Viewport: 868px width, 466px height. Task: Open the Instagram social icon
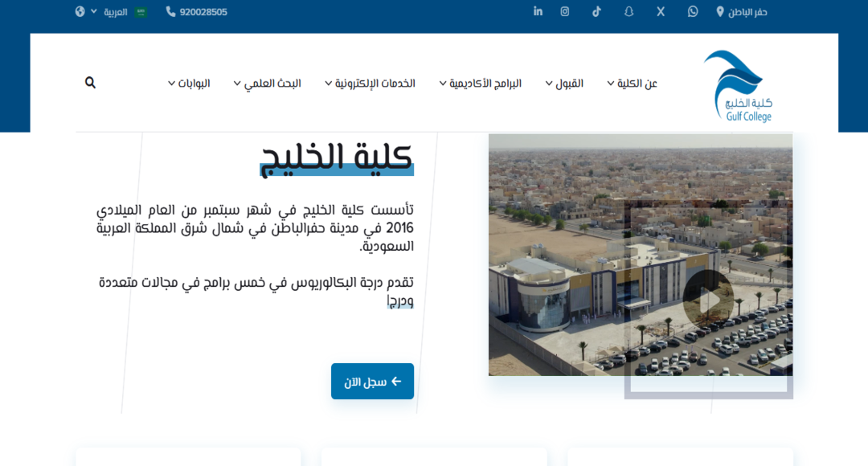click(x=565, y=11)
